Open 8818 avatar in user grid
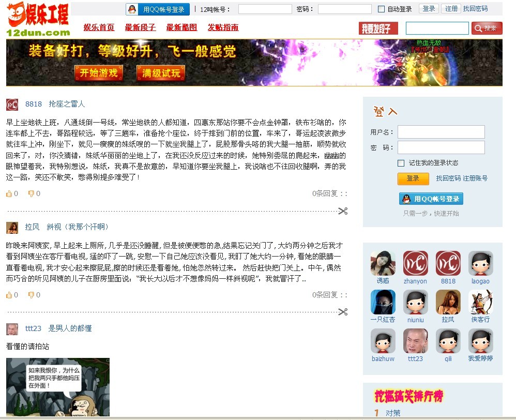 (448, 263)
